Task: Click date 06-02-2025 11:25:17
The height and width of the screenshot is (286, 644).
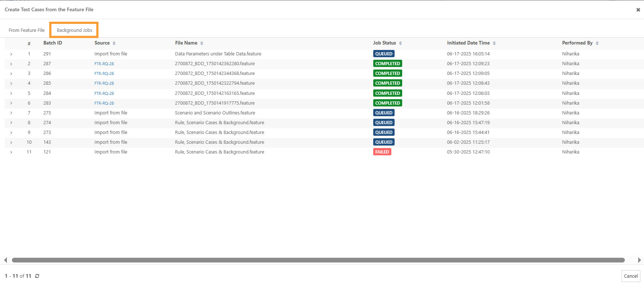Action: coord(468,142)
